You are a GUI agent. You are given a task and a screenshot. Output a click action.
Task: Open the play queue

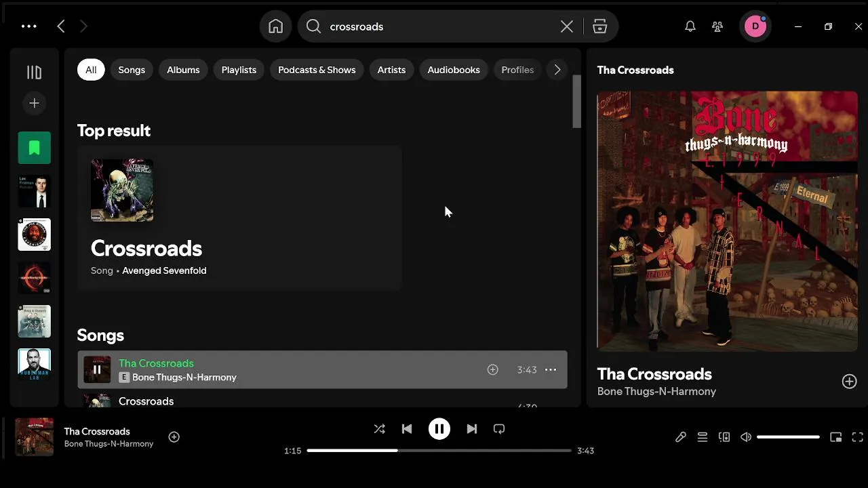click(703, 437)
